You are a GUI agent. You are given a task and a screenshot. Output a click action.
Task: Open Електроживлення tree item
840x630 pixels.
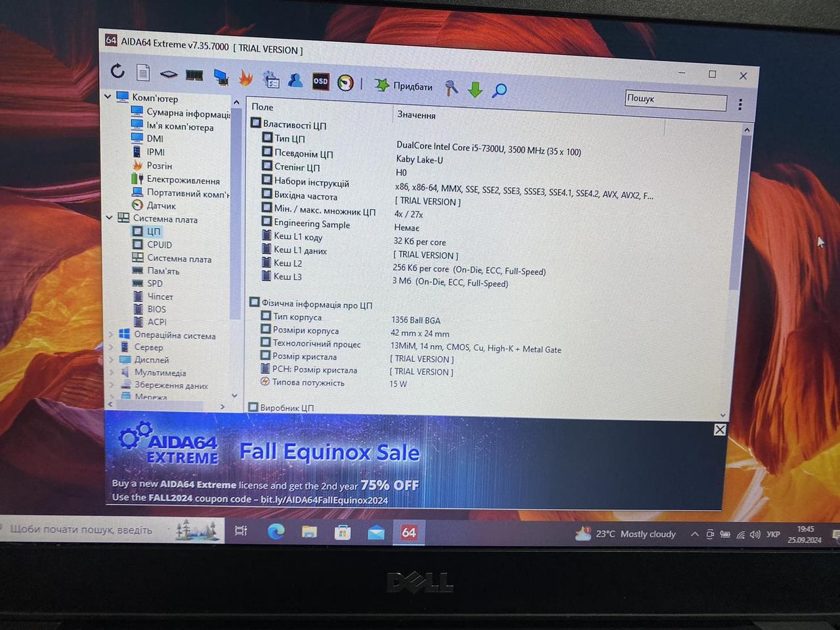pos(176,179)
